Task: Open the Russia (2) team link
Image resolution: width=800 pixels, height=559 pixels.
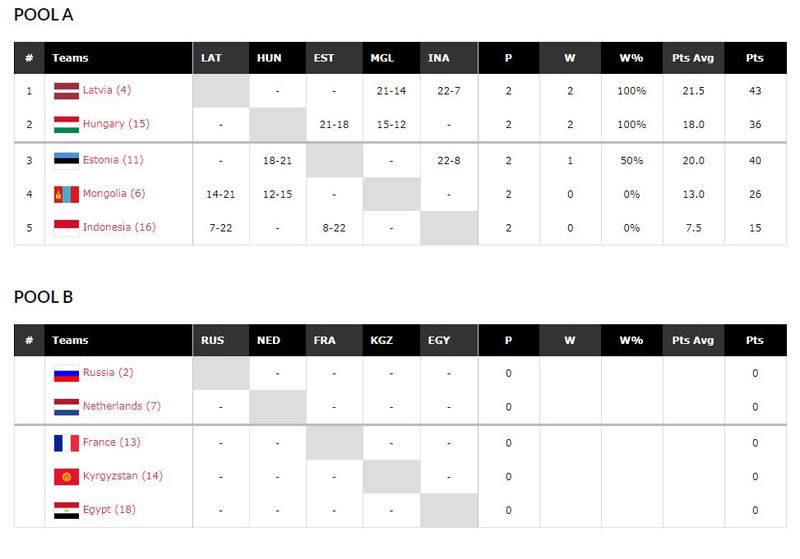Action: [x=108, y=373]
